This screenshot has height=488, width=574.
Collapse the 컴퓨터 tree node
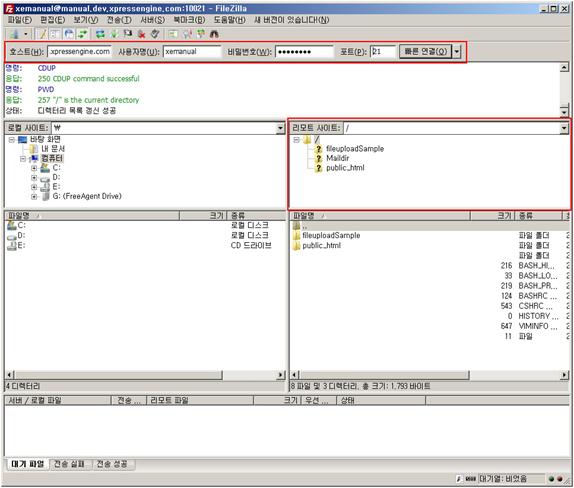tap(23, 159)
